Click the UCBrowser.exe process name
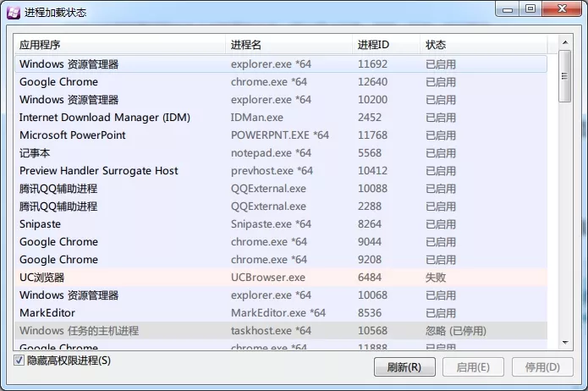This screenshot has height=391, width=588. (267, 278)
